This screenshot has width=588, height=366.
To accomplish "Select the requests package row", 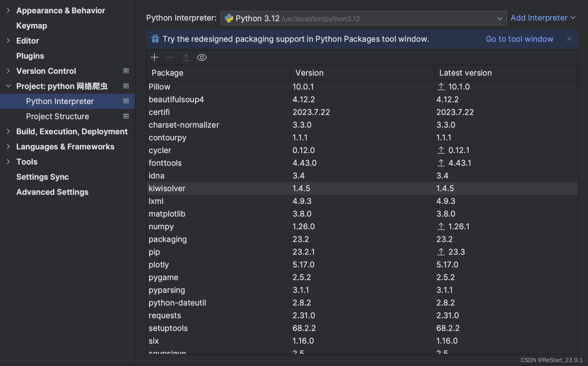I will (x=362, y=315).
